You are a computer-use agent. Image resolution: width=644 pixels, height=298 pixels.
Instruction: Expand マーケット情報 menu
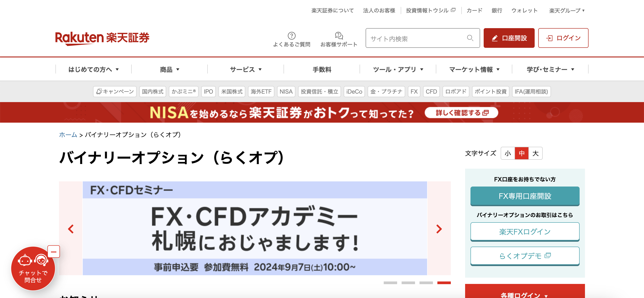point(474,69)
